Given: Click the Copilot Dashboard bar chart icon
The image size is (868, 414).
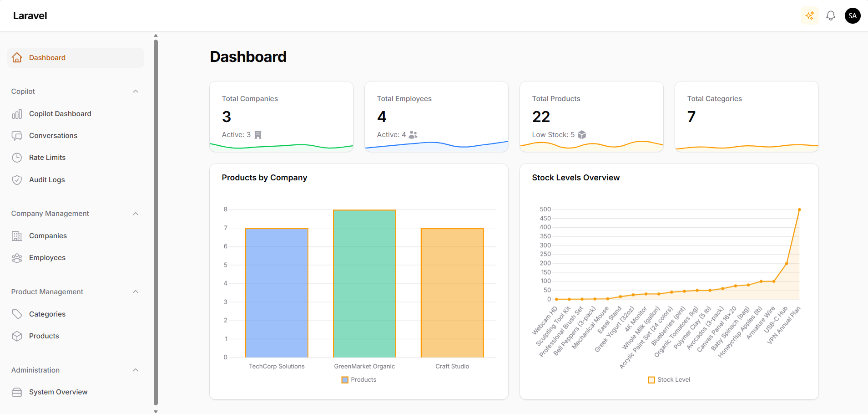Looking at the screenshot, I should click(x=17, y=114).
